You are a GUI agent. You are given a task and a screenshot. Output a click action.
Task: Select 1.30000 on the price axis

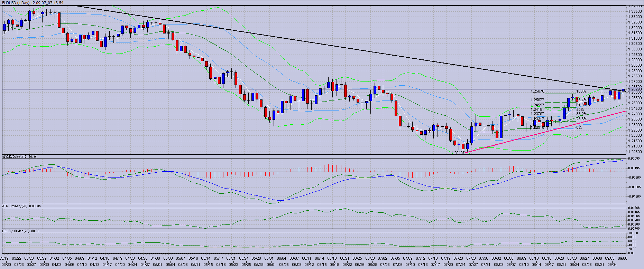[635, 49]
